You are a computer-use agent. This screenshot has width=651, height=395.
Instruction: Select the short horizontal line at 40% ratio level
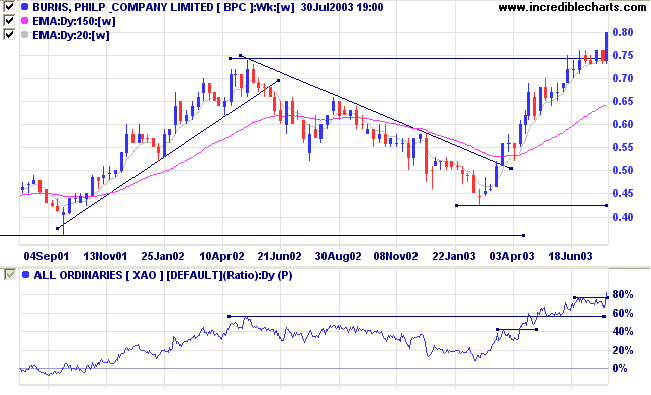click(517, 330)
